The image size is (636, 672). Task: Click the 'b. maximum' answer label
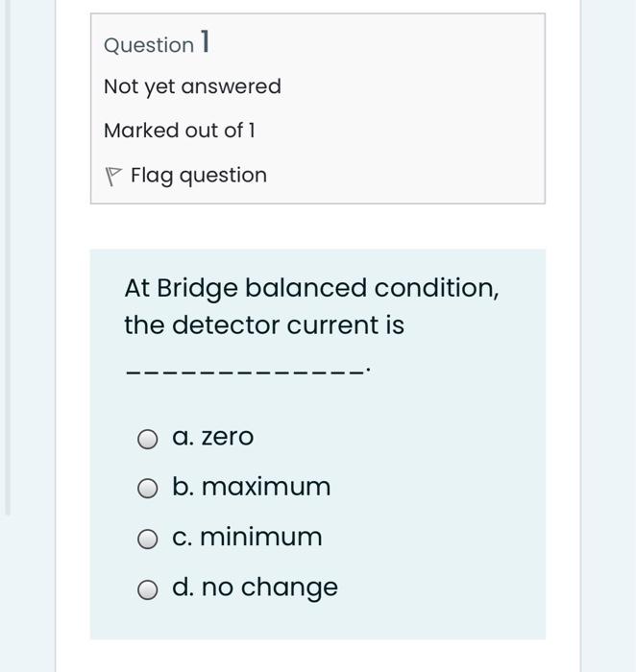[x=251, y=488]
